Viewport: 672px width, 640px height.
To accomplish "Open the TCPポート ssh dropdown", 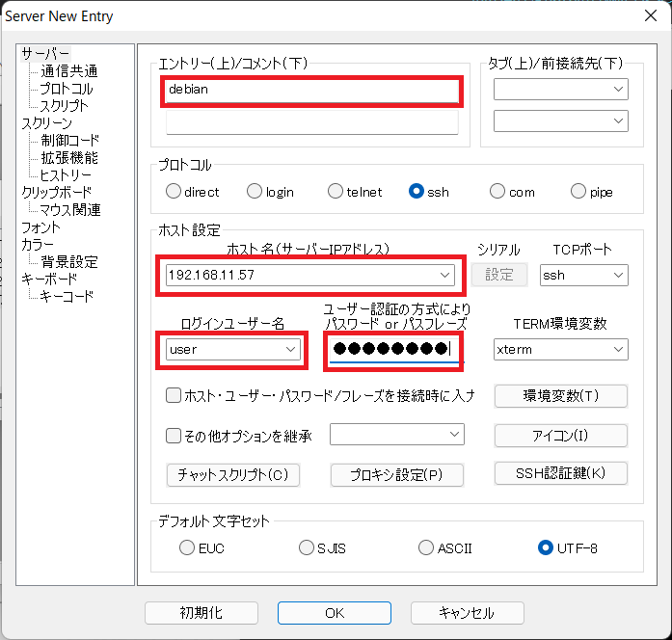I will click(584, 275).
